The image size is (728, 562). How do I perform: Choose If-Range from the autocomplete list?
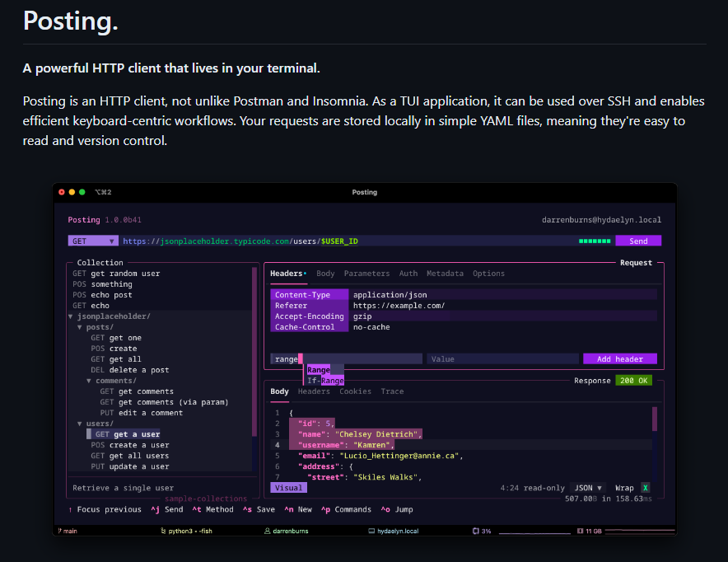coord(325,381)
